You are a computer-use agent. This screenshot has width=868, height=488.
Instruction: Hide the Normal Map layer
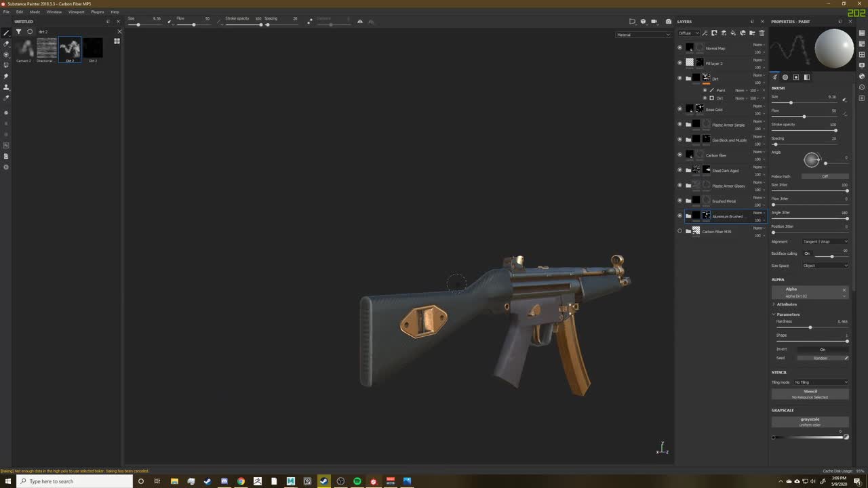point(679,47)
